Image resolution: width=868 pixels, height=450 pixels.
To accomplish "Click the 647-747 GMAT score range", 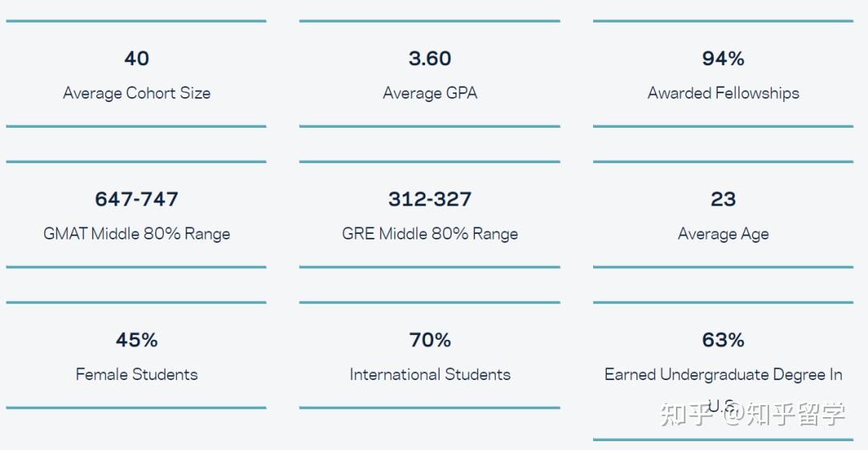I will pyautogui.click(x=137, y=199).
